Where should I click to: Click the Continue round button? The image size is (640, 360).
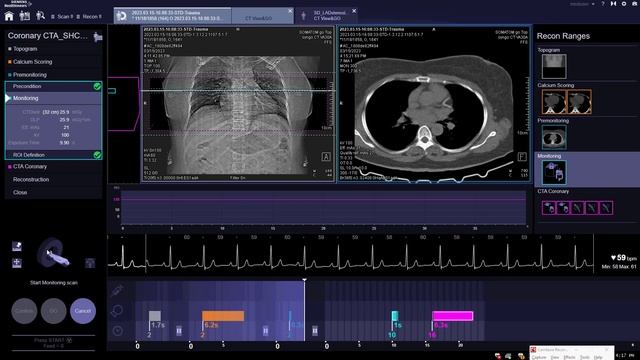pyautogui.click(x=24, y=311)
